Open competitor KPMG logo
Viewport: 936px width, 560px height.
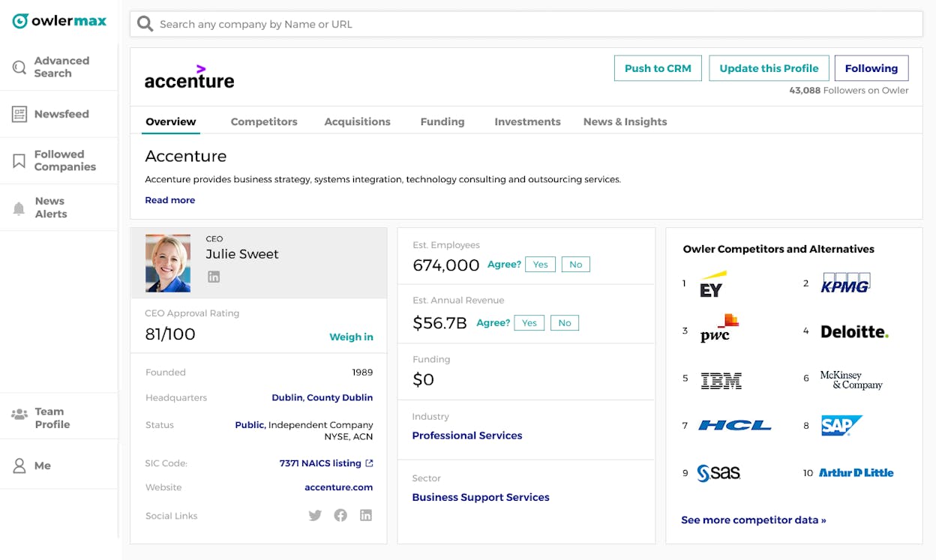coord(845,283)
